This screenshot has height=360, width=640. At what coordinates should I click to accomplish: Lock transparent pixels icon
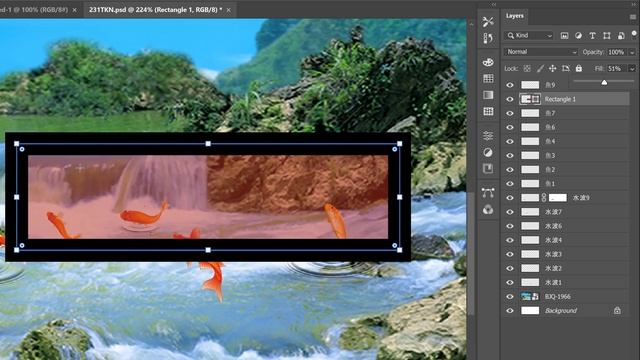pos(527,69)
